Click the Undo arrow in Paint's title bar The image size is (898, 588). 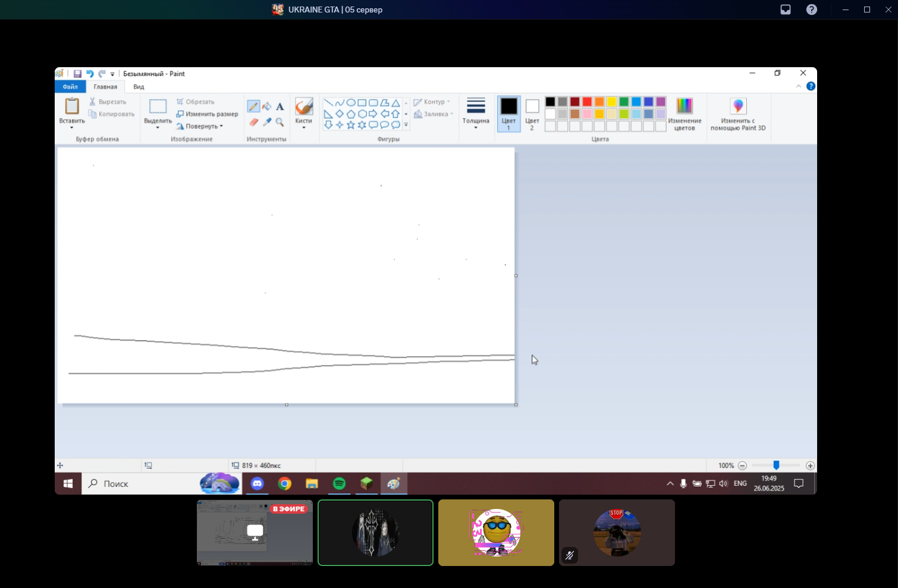(x=90, y=74)
